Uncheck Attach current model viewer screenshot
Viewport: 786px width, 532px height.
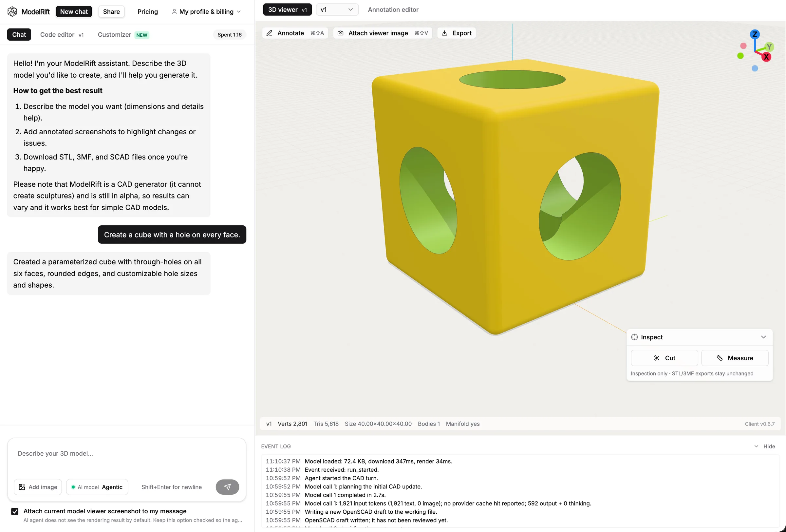coord(14,511)
